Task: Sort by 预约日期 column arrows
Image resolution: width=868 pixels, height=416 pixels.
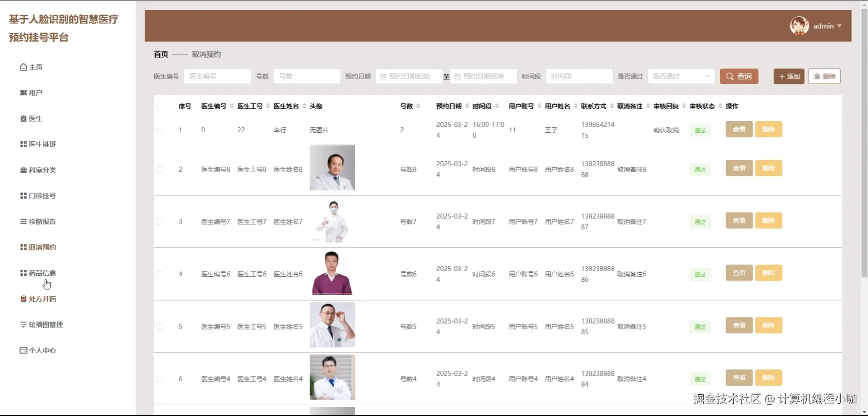Action: [x=467, y=106]
